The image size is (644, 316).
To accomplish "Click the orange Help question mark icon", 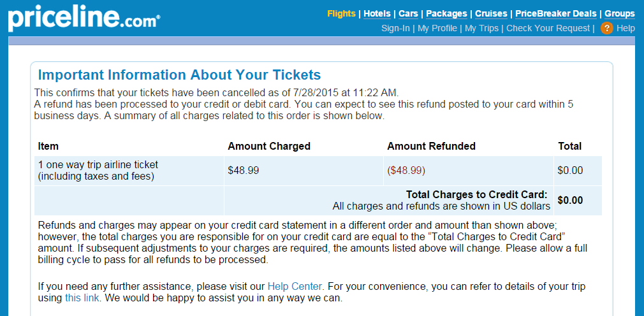I will point(606,28).
